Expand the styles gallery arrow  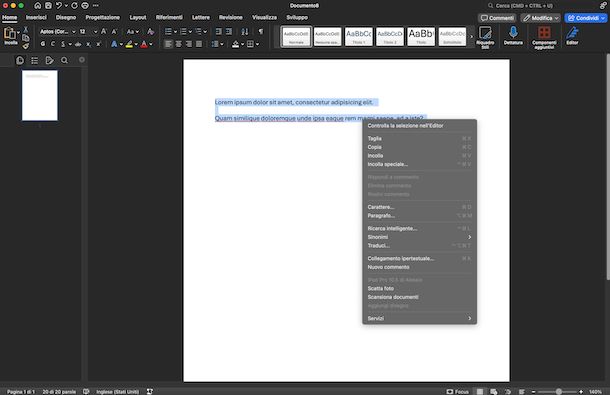pyautogui.click(x=472, y=37)
